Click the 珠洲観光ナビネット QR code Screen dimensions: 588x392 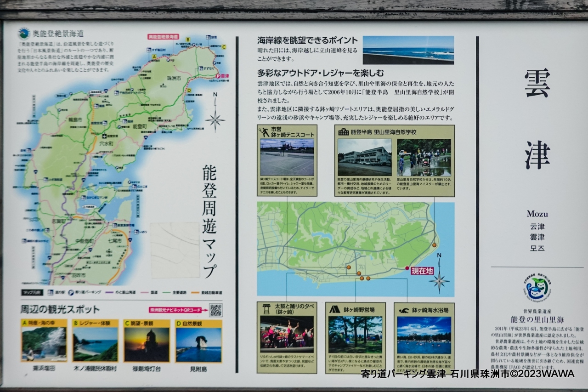click(x=215, y=310)
